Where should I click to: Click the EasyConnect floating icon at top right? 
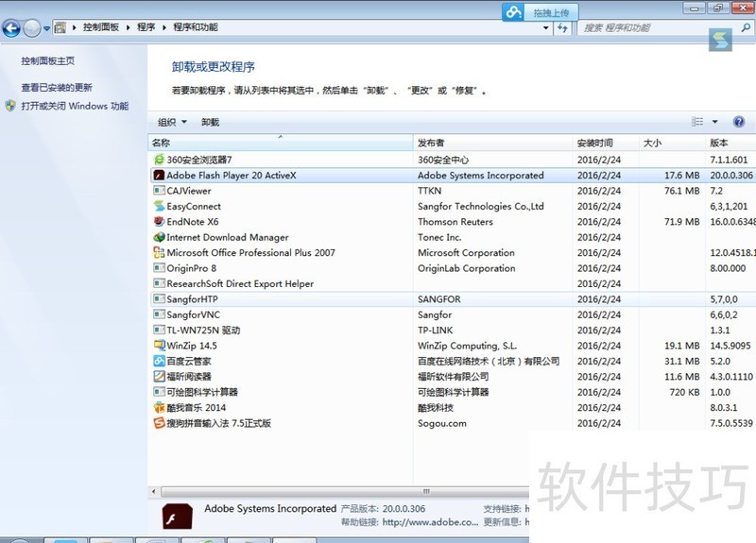720,40
